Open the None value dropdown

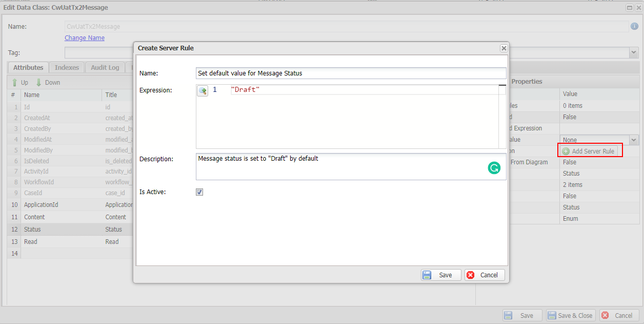634,140
